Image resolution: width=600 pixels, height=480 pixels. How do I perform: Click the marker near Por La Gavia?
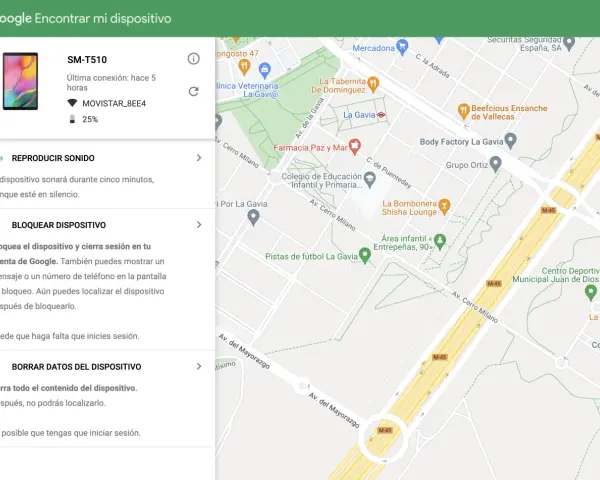click(x=253, y=217)
